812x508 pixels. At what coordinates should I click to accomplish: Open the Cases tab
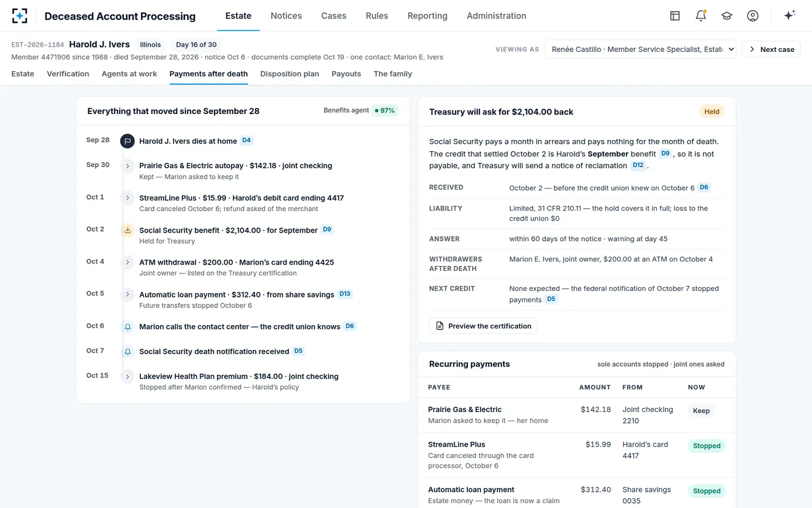(334, 16)
